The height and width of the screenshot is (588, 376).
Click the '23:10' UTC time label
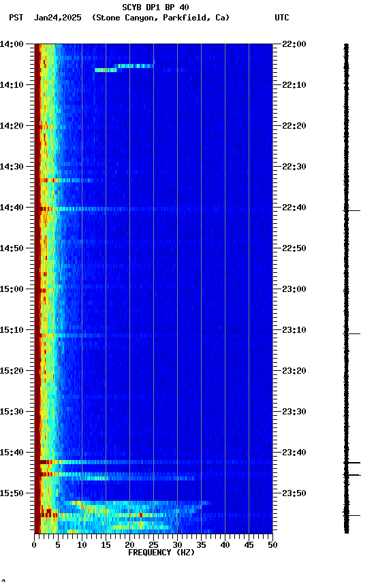pyautogui.click(x=294, y=330)
